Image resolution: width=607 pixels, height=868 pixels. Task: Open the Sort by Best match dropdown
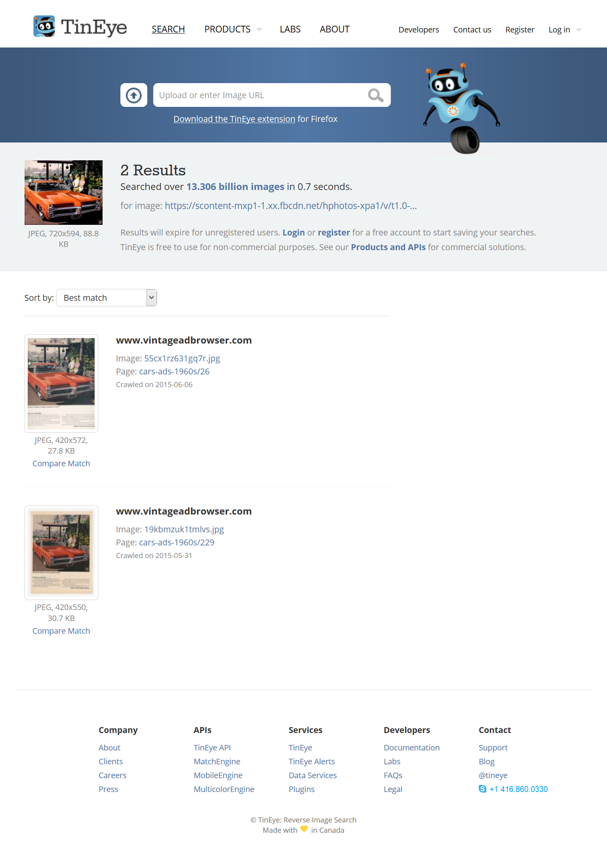(107, 298)
